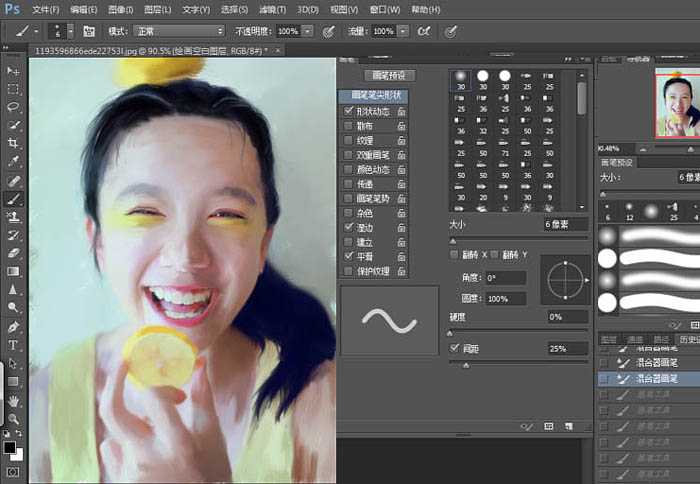
Task: Activate the Zoom magnifier tool
Action: (14, 419)
